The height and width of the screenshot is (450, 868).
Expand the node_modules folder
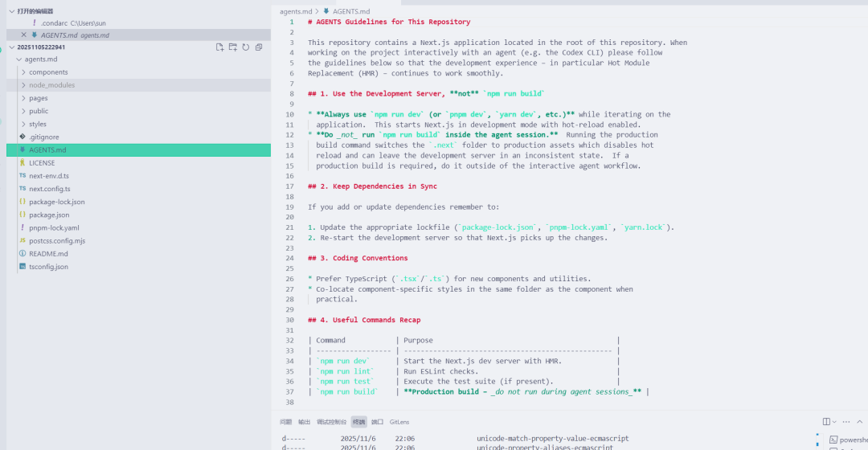click(23, 85)
